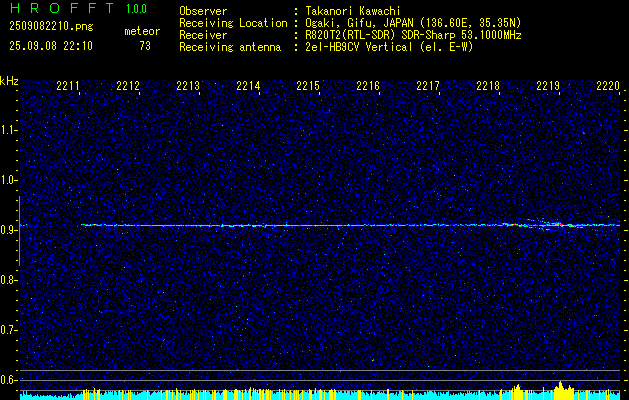629x400 pixels.
Task: Click the Observer label
Action: point(203,11)
